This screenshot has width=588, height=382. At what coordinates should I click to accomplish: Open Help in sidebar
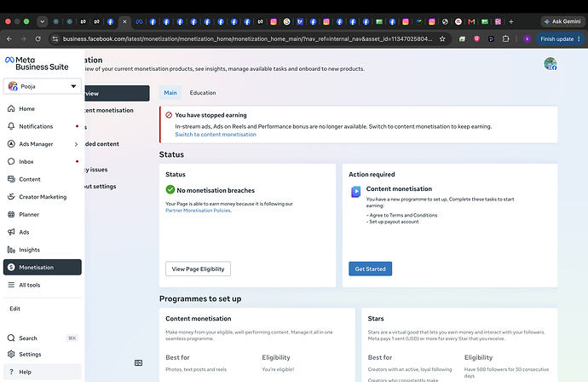[42, 372]
